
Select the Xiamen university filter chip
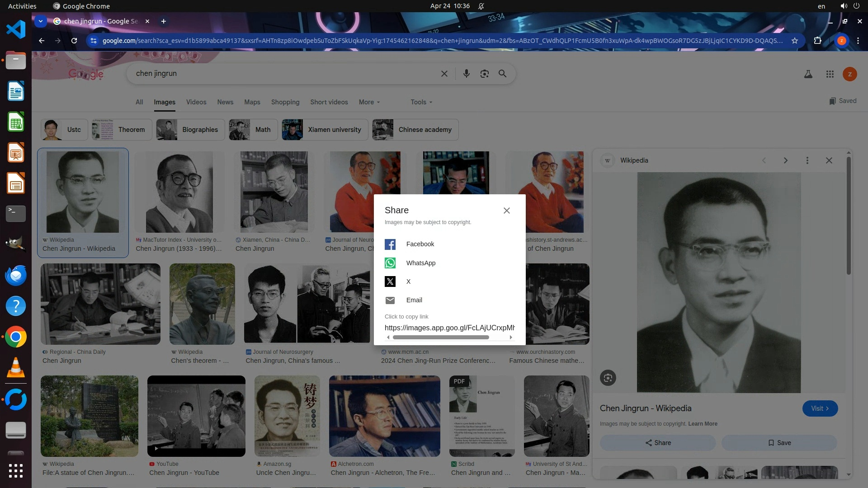(325, 130)
